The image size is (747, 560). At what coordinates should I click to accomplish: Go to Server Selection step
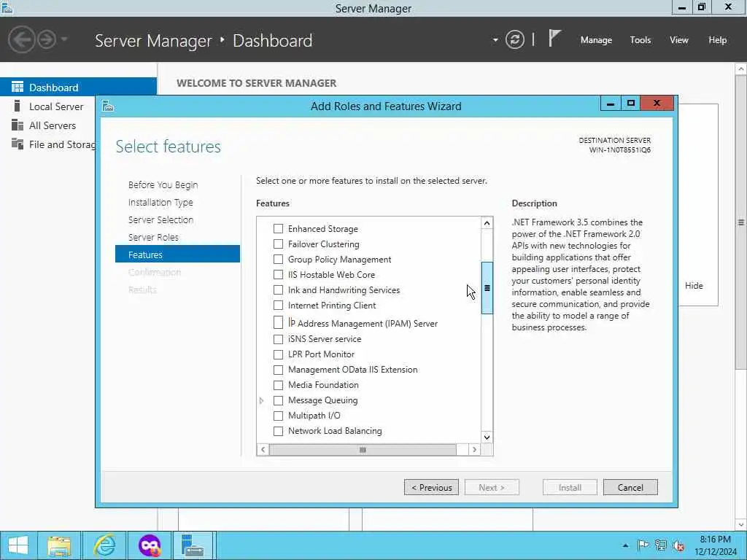point(160,219)
